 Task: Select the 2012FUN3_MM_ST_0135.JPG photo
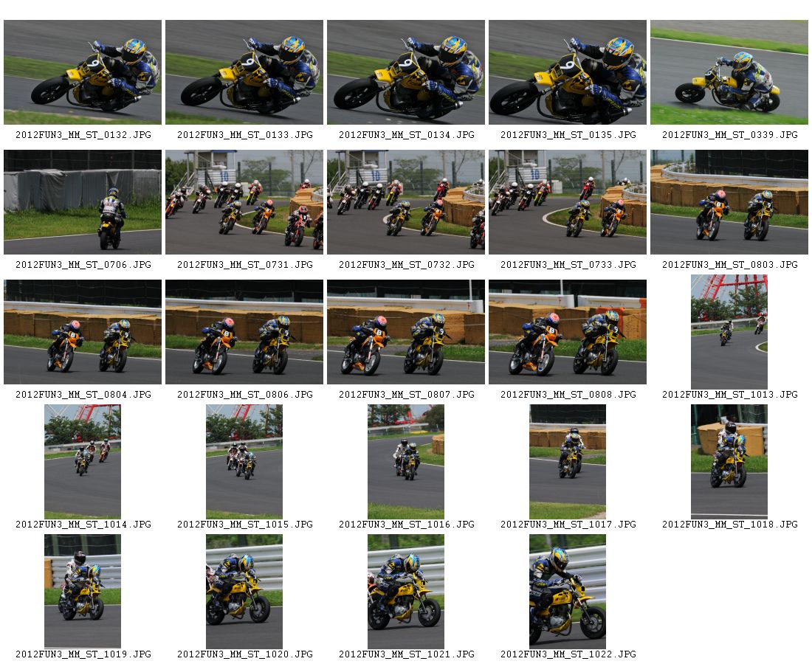pos(568,72)
